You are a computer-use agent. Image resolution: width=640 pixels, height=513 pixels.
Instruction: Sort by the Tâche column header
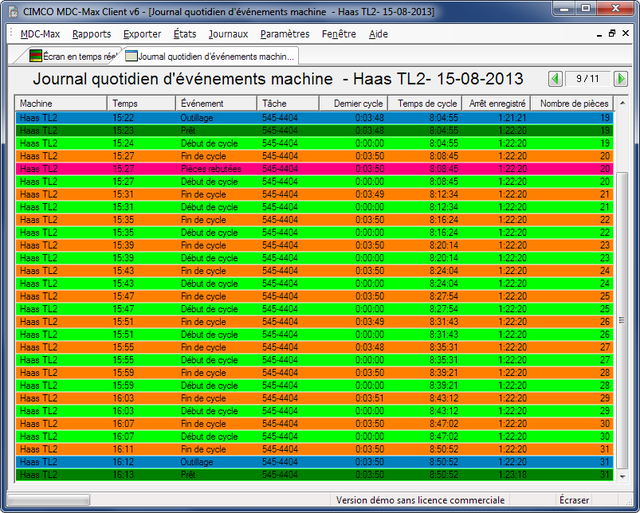[288, 104]
